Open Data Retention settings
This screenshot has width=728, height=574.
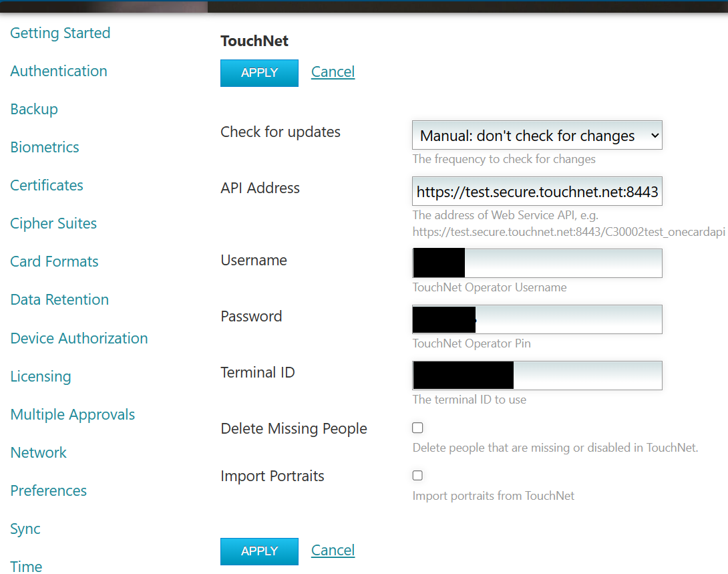click(59, 299)
